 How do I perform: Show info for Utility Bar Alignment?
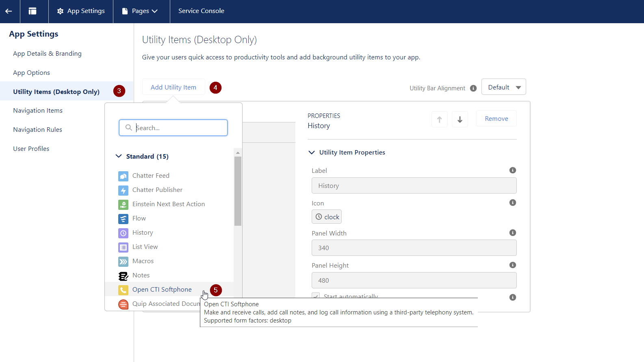click(x=473, y=88)
